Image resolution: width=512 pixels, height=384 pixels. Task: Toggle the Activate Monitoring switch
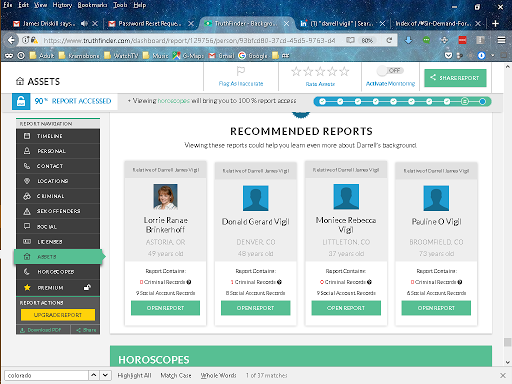click(390, 71)
